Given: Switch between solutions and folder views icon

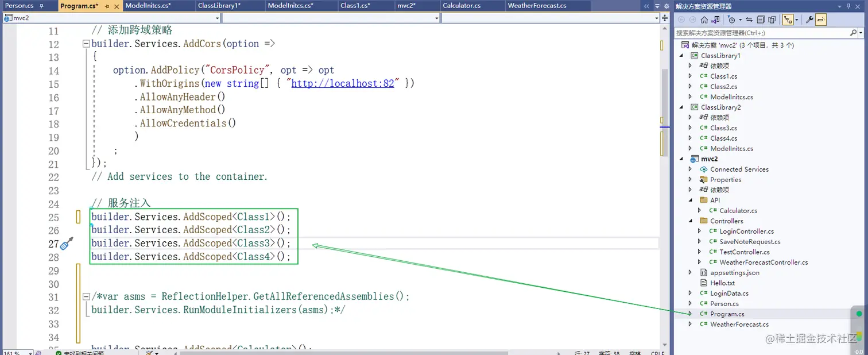Looking at the screenshot, I should coord(715,20).
